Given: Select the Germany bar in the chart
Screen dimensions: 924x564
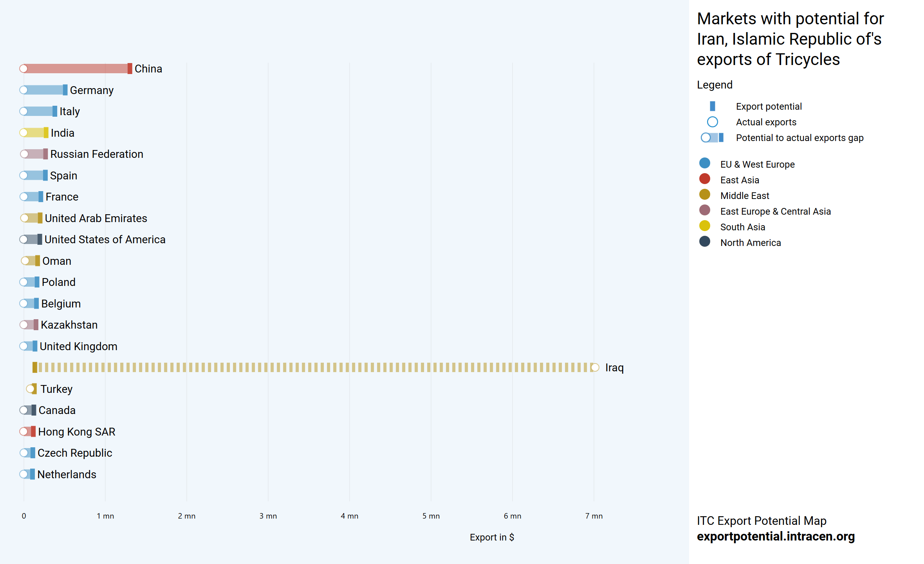Looking at the screenshot, I should coord(44,90).
